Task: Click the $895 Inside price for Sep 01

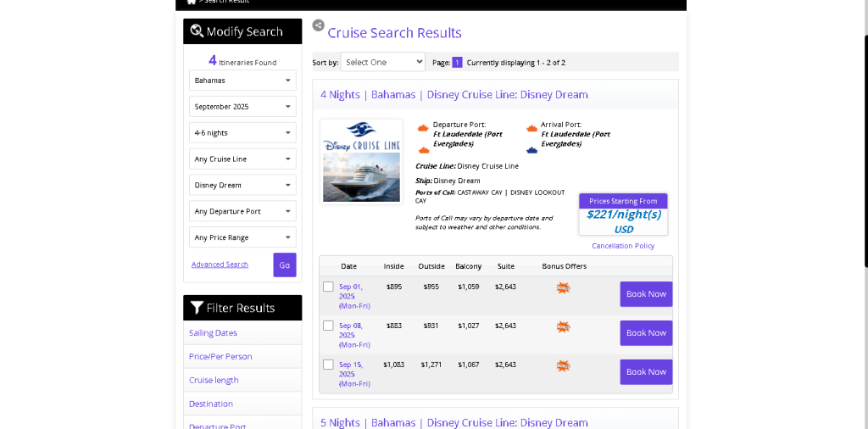Action: pos(393,287)
